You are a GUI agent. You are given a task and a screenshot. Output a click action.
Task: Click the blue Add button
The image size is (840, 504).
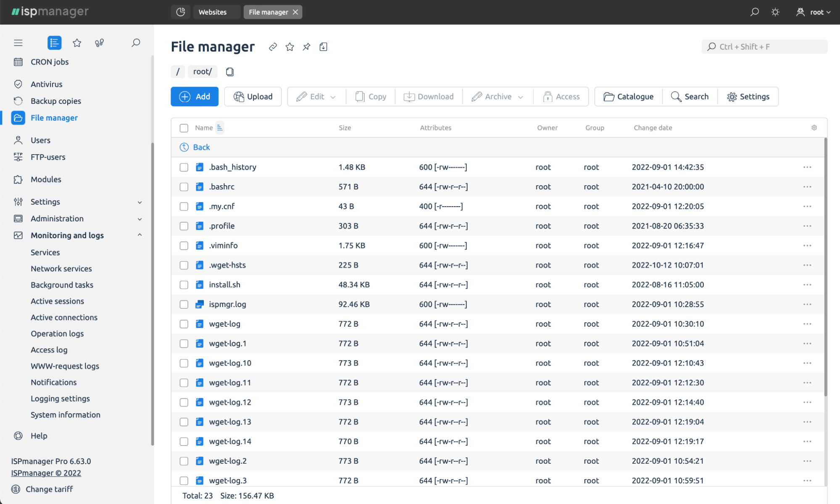tap(195, 97)
